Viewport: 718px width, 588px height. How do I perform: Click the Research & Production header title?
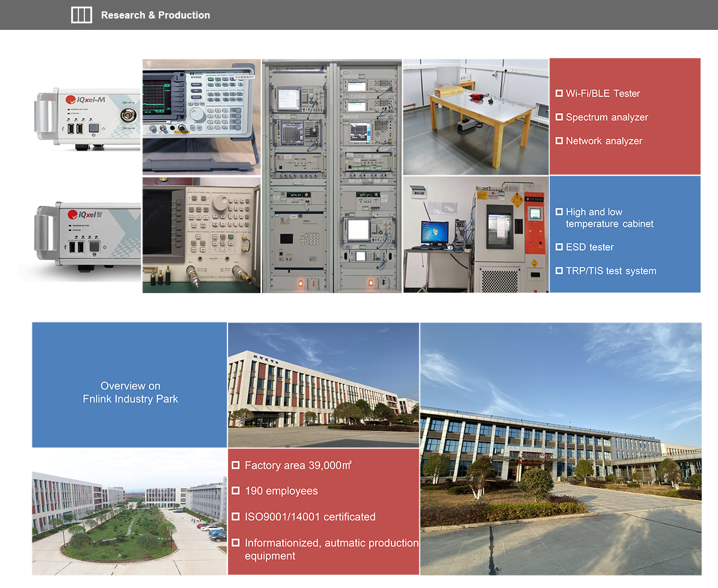(x=155, y=15)
